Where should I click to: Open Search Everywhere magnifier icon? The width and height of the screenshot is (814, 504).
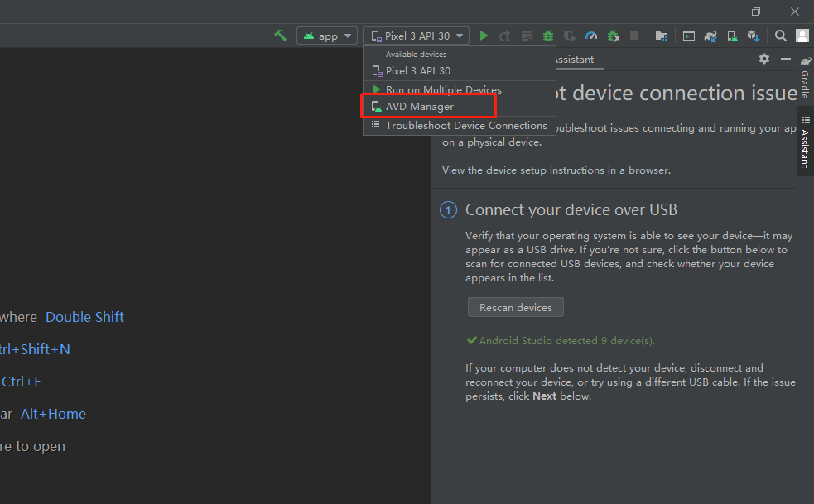click(x=782, y=36)
